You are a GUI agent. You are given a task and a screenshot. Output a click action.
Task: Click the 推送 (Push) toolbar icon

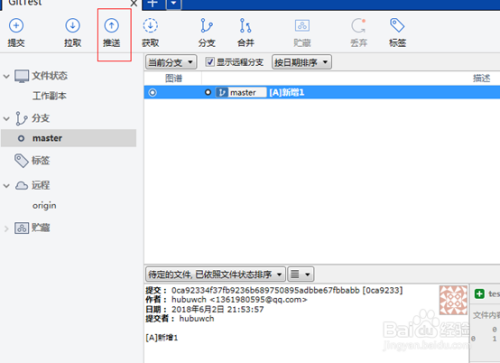(111, 26)
